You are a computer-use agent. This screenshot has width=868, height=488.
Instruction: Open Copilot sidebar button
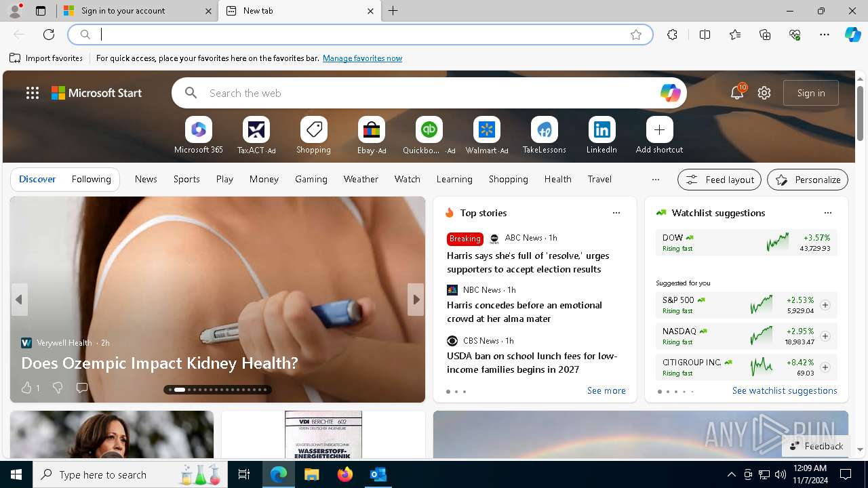click(x=852, y=35)
